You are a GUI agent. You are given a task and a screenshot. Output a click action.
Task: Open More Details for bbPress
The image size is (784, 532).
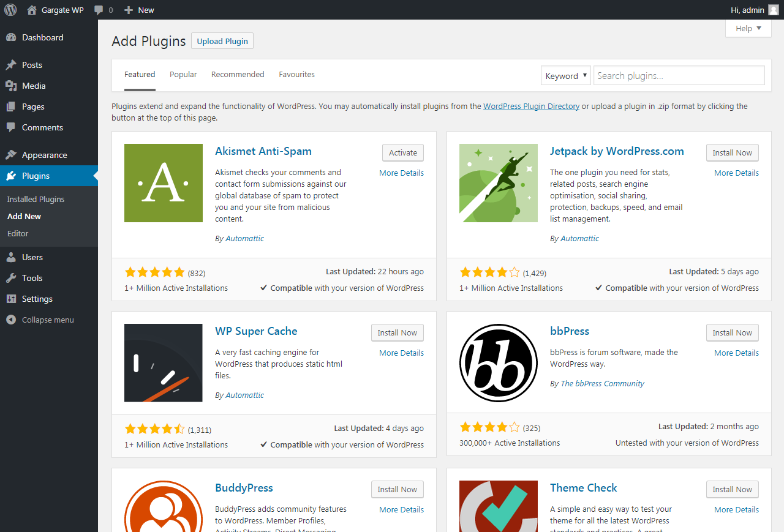pos(736,353)
